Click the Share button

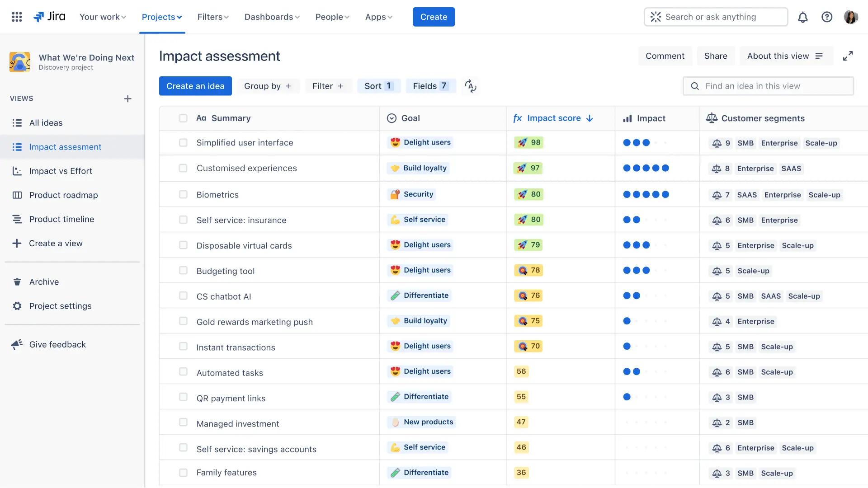(x=716, y=56)
